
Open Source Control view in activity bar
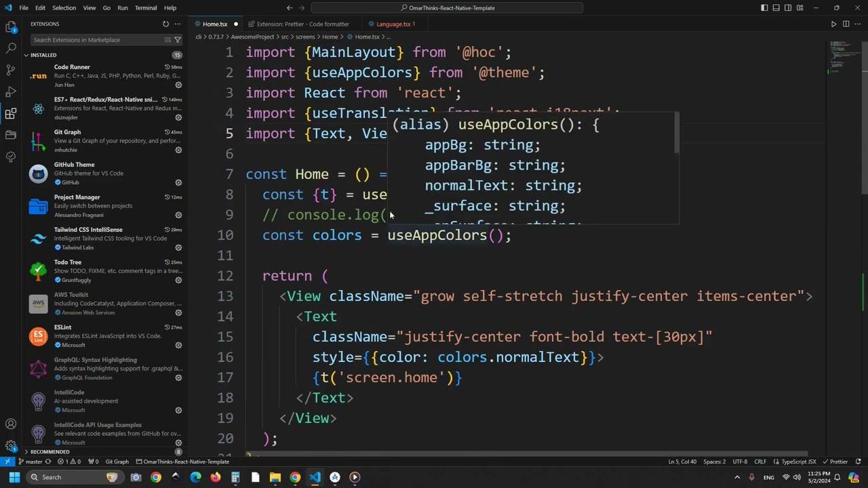[11, 70]
